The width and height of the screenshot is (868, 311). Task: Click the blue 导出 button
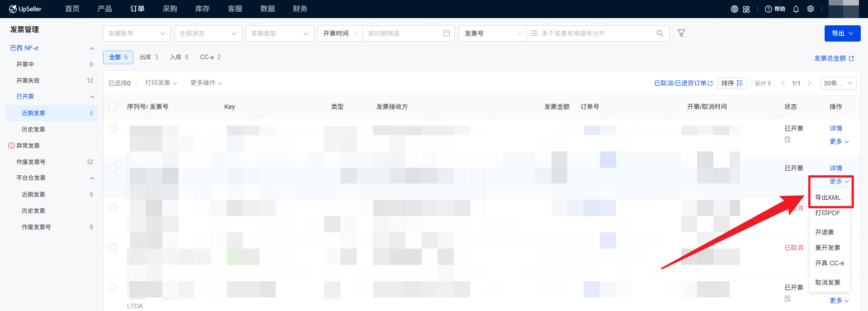tap(842, 33)
